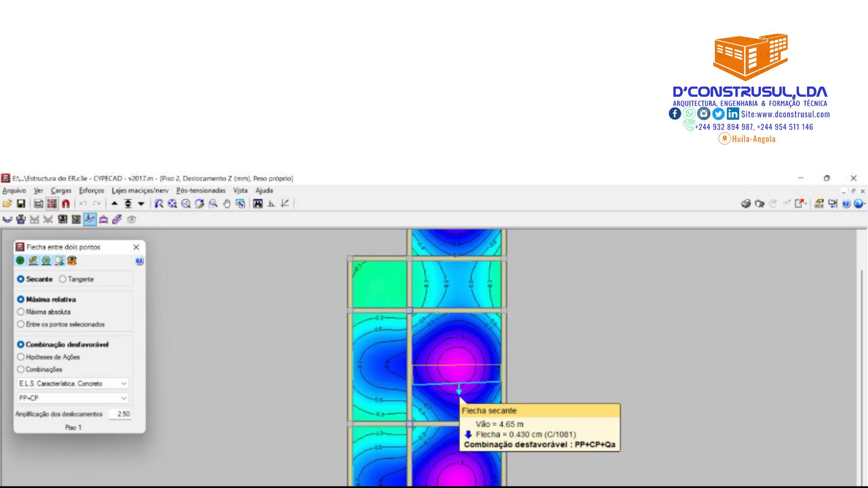This screenshot has height=488, width=868.
Task: Click the blue deformed shape icon
Action: tap(7, 220)
